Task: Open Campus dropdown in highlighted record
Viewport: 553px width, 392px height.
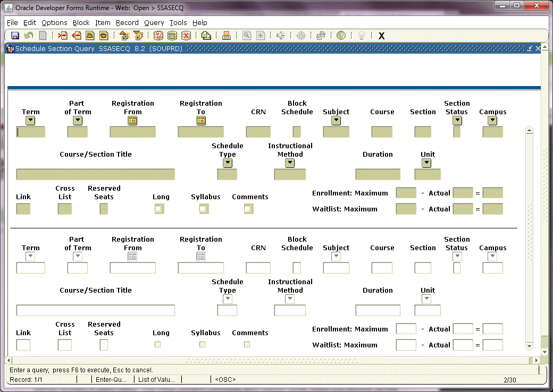Action: point(492,121)
